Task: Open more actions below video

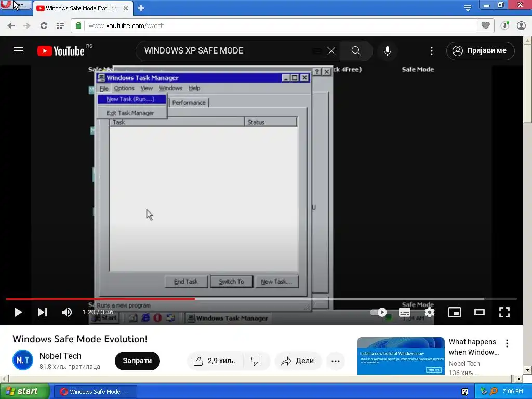Action: click(x=336, y=361)
